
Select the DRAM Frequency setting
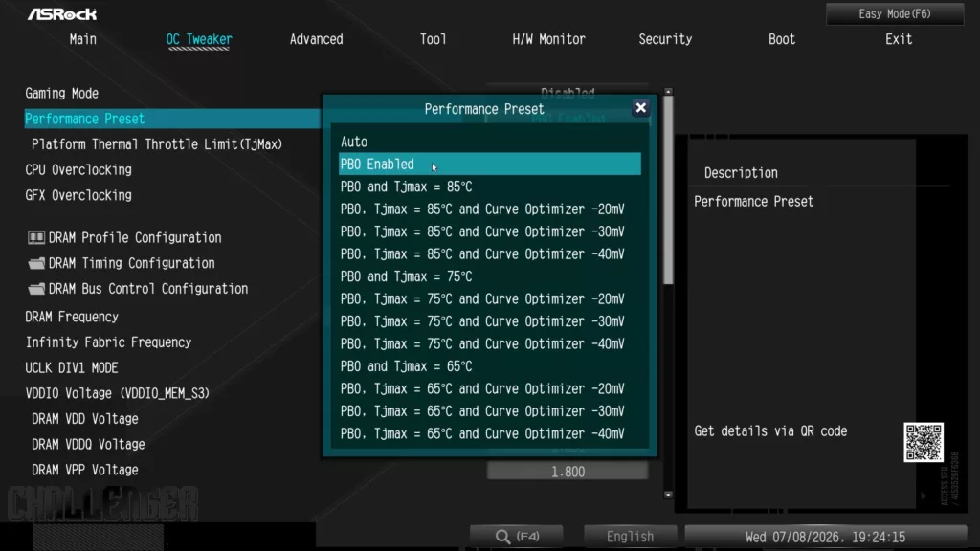tap(72, 317)
